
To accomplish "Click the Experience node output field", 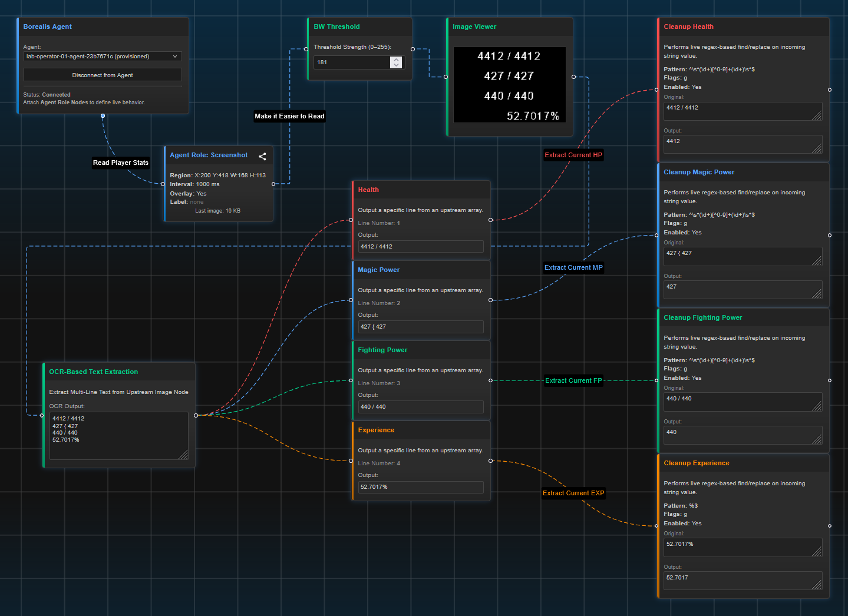I will tap(421, 486).
